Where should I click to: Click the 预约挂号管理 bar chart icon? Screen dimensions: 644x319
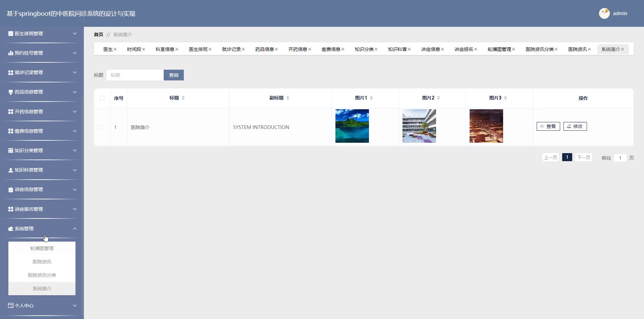[11, 53]
